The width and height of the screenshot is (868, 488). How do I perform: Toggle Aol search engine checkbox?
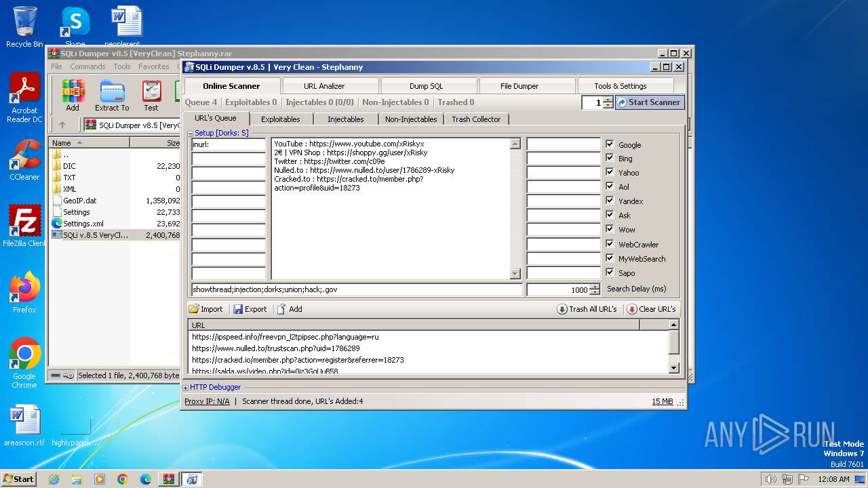pyautogui.click(x=610, y=186)
